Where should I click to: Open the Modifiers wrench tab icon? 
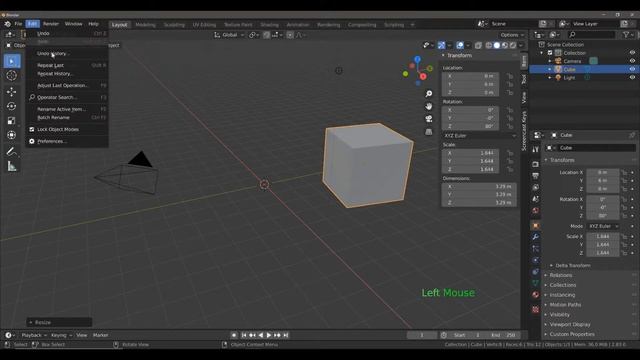pos(536,237)
